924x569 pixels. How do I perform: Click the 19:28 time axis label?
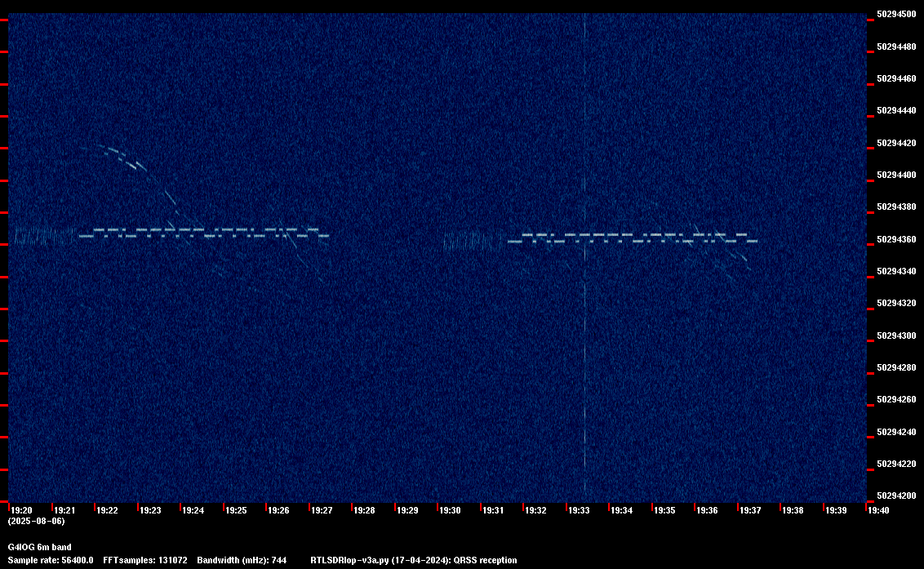364,510
